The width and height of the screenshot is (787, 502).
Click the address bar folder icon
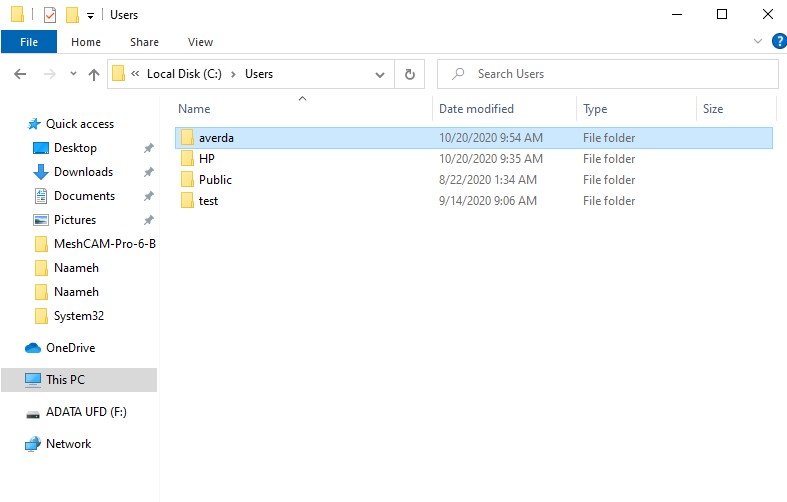click(x=118, y=74)
